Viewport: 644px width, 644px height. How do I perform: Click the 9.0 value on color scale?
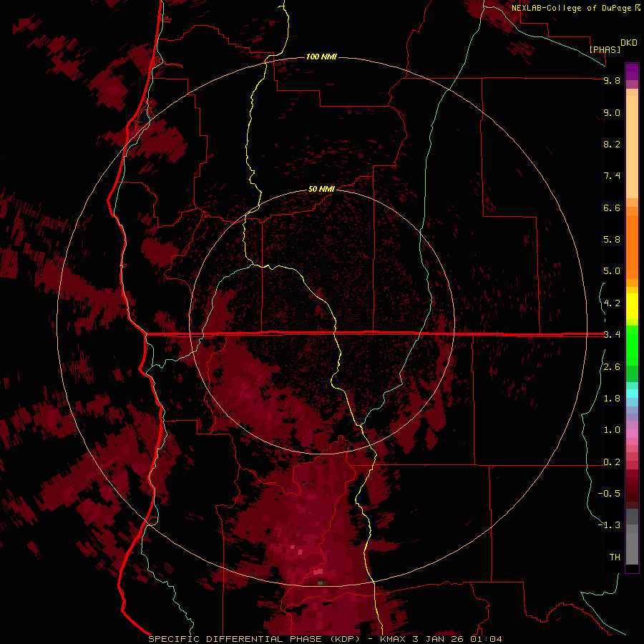click(612, 112)
